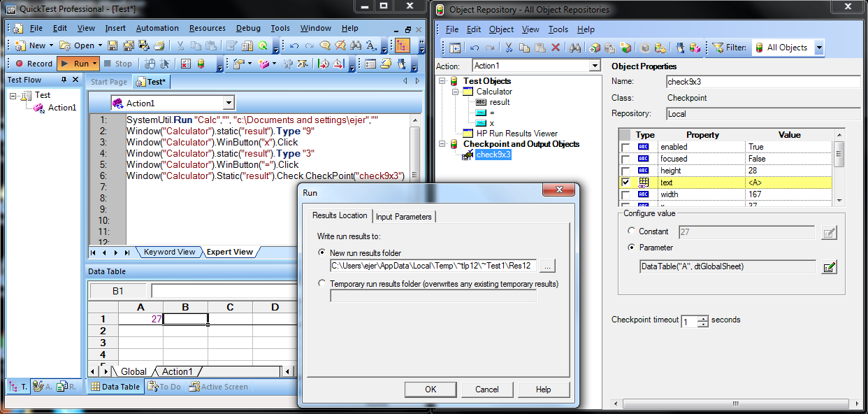Open the Run button dropdown arrow
Image resolution: width=868 pixels, height=414 pixels.
pos(95,64)
